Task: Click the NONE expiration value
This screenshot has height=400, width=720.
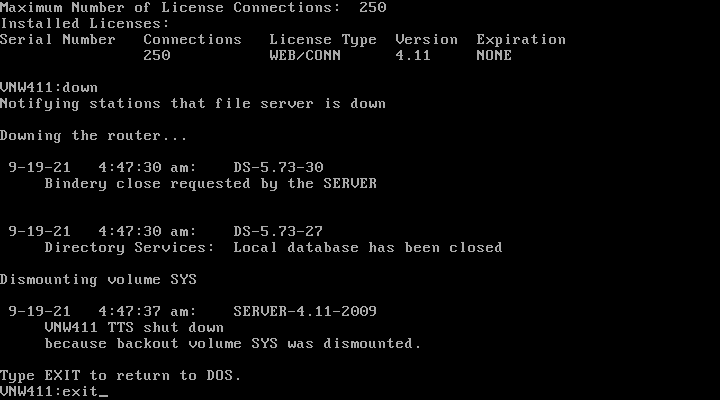Action: tap(494, 56)
